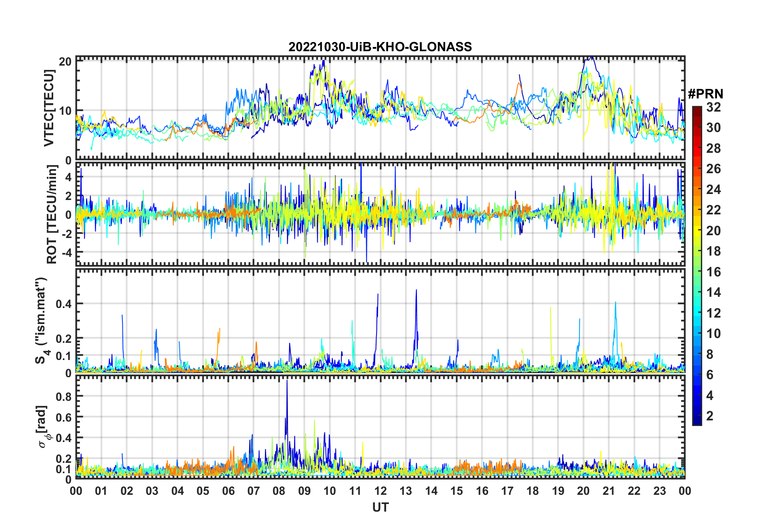Click the S4 ("ism.mat") y-axis label
The image size is (761, 532).
click(41, 321)
